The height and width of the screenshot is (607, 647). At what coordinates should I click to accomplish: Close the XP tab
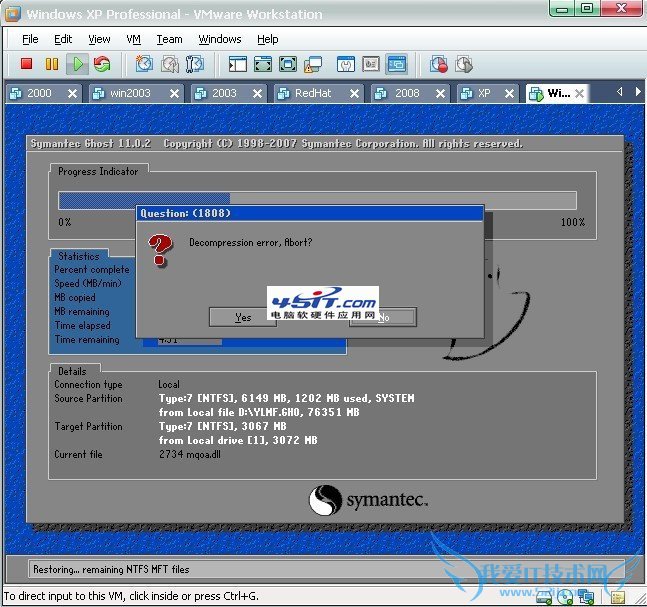[x=509, y=93]
